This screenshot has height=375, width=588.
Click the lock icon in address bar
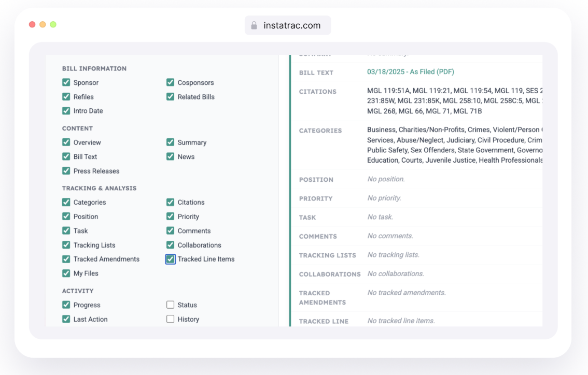pyautogui.click(x=254, y=25)
